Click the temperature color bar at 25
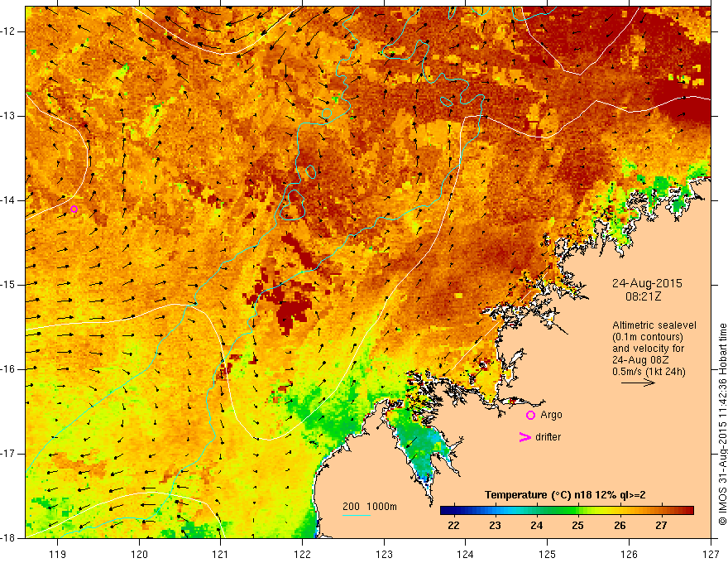 (x=577, y=511)
